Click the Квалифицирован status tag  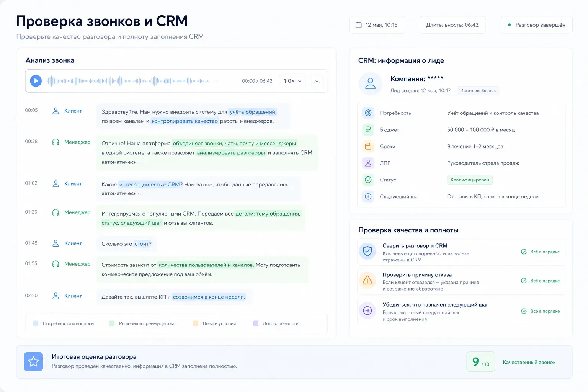470,180
